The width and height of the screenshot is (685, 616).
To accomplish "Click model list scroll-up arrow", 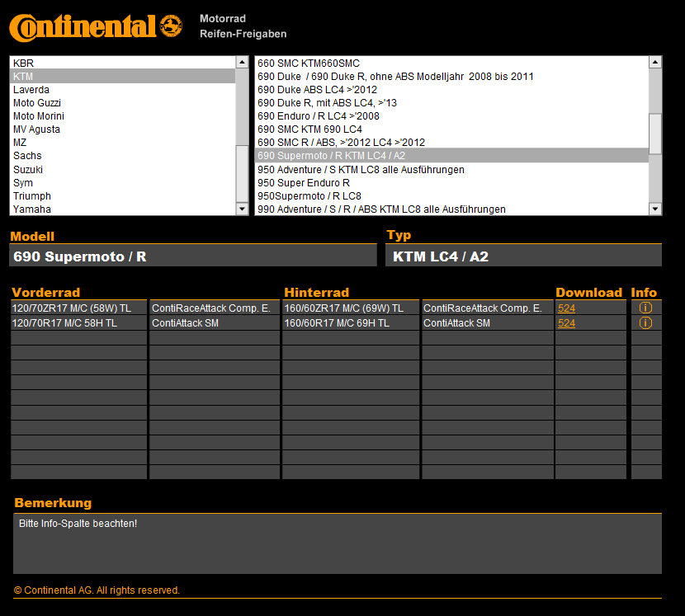I will pyautogui.click(x=654, y=62).
